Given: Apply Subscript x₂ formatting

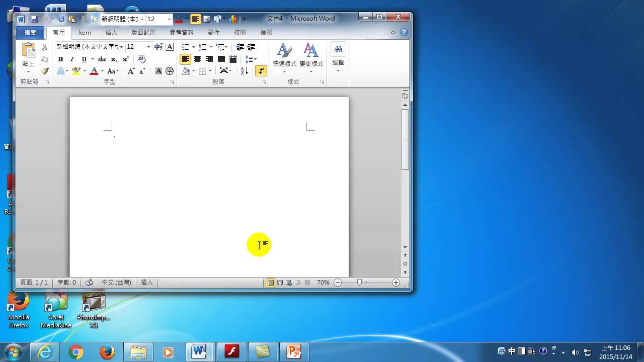Looking at the screenshot, I should (114, 59).
